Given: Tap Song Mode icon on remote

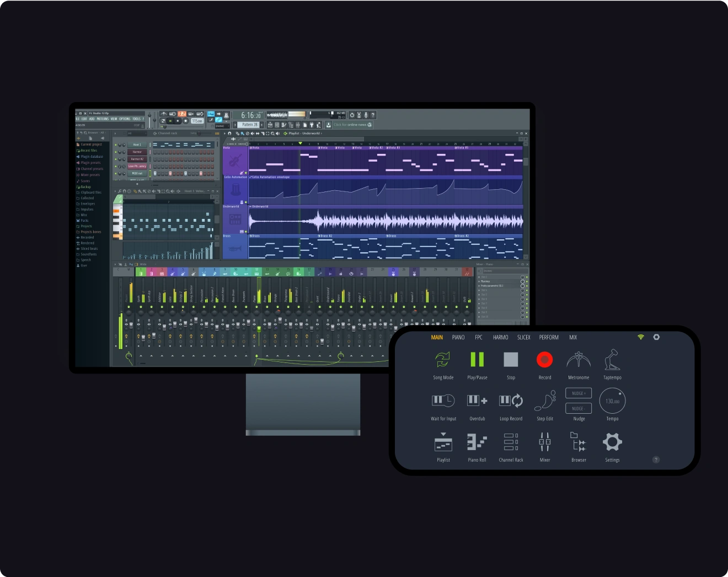Looking at the screenshot, I should [x=443, y=360].
